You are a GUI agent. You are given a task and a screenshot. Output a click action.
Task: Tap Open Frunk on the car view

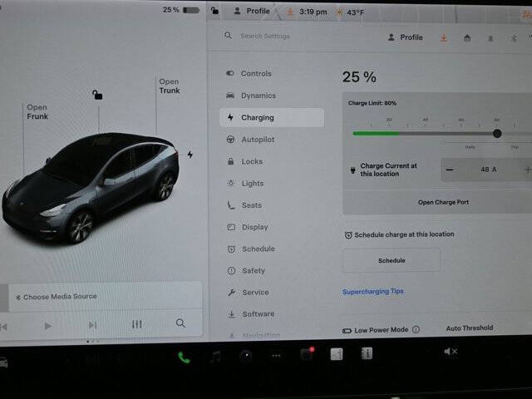[x=37, y=111]
